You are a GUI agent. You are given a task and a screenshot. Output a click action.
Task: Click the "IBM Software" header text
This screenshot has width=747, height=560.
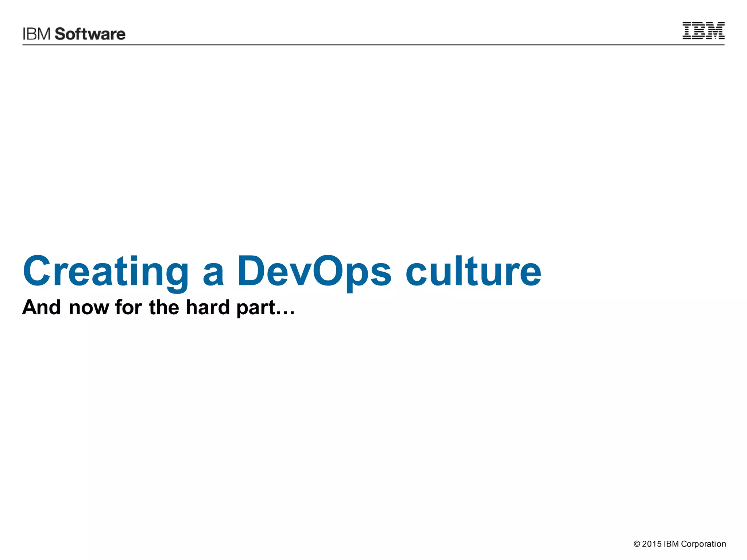click(74, 34)
